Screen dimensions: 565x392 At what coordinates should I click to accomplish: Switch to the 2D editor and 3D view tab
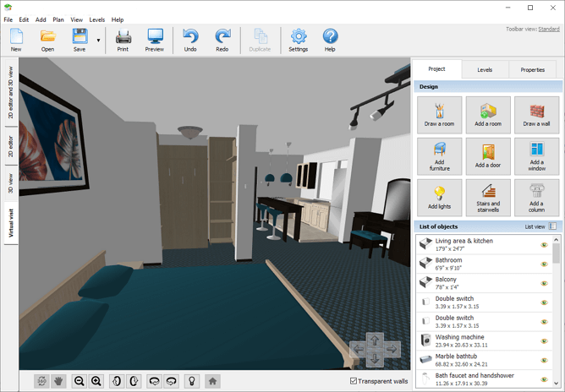pos(11,92)
